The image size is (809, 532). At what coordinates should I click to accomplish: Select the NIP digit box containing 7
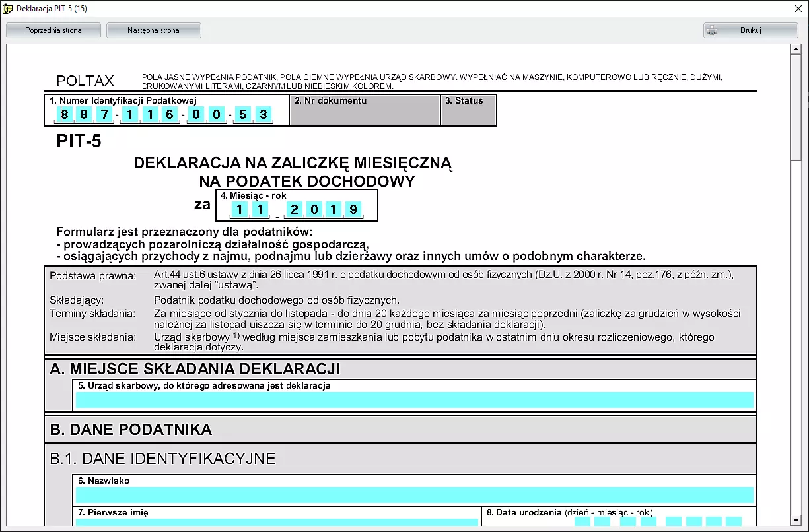click(104, 115)
